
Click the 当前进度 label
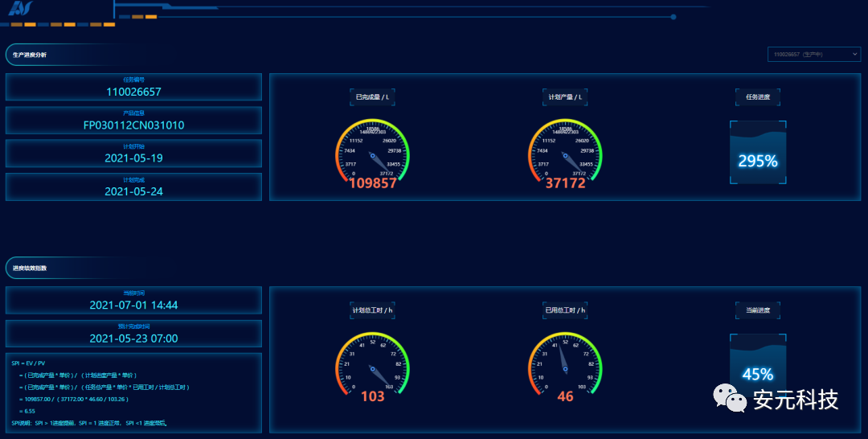coord(757,310)
